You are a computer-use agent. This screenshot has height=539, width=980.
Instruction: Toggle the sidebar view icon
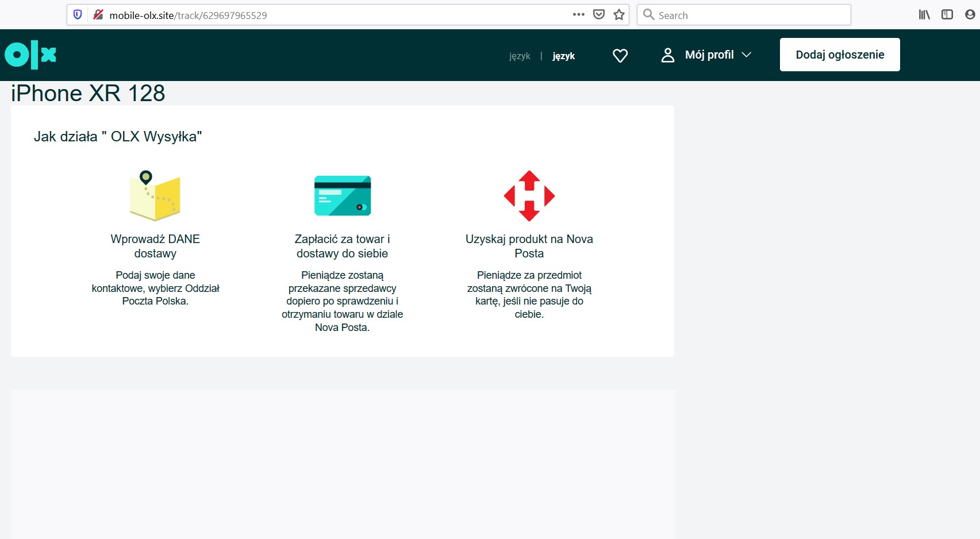(947, 15)
